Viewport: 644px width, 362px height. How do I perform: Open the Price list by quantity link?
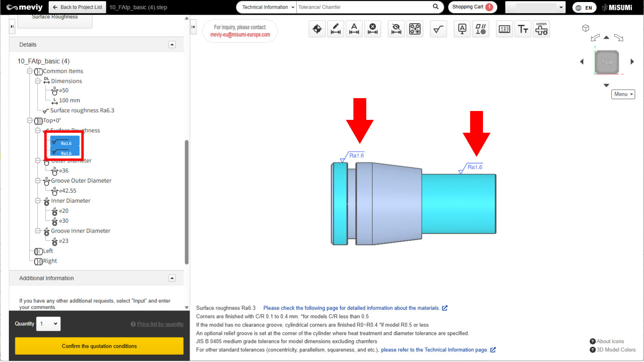click(160, 324)
